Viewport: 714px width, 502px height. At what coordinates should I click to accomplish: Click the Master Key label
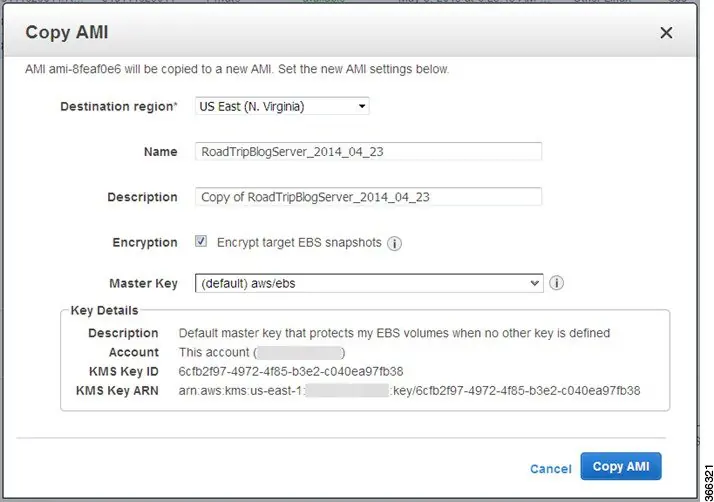[143, 283]
